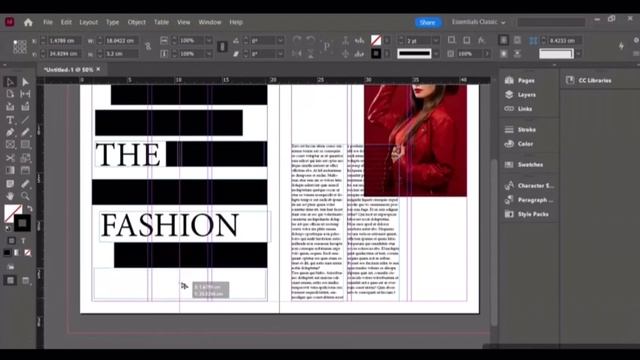Open the scale X percentage dropdown
This screenshot has height=360, width=640.
click(x=209, y=40)
